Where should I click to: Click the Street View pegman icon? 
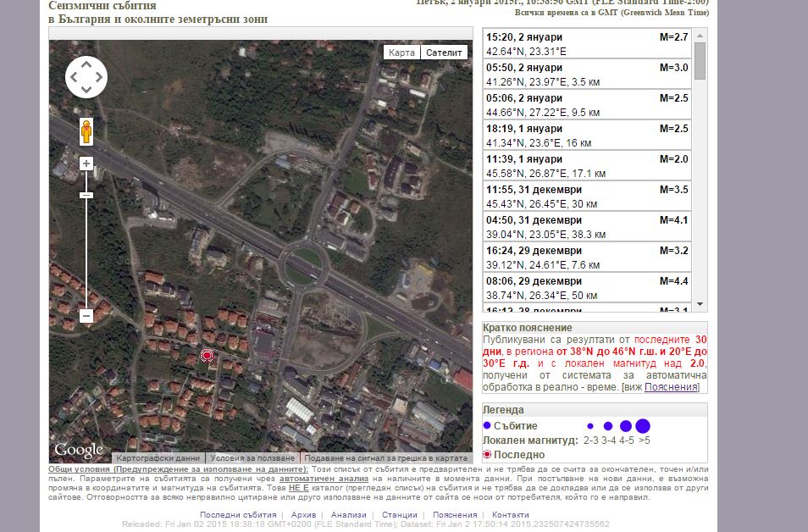86,132
